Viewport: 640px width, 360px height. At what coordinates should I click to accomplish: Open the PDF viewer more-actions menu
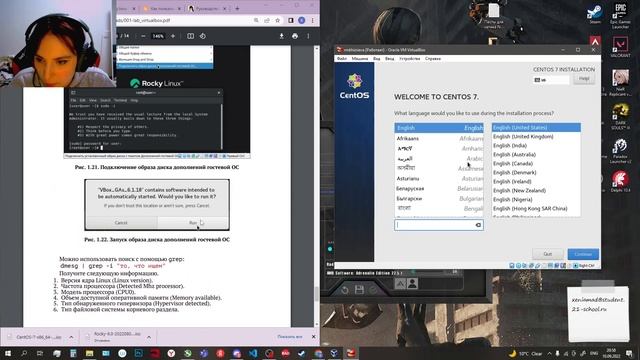309,36
